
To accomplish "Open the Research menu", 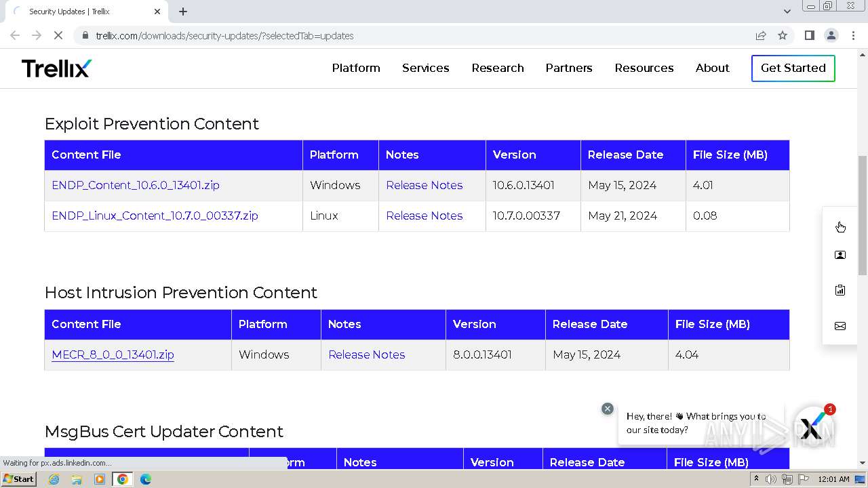I will (498, 68).
